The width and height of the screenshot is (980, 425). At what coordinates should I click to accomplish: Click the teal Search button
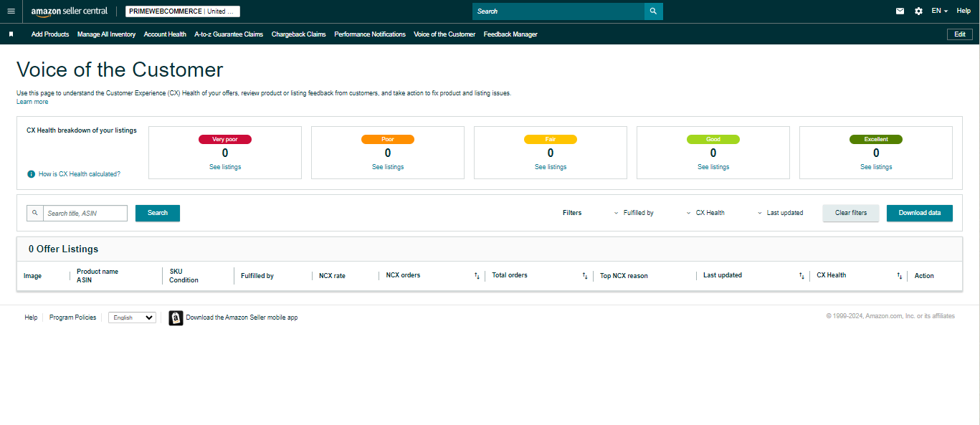coord(158,213)
